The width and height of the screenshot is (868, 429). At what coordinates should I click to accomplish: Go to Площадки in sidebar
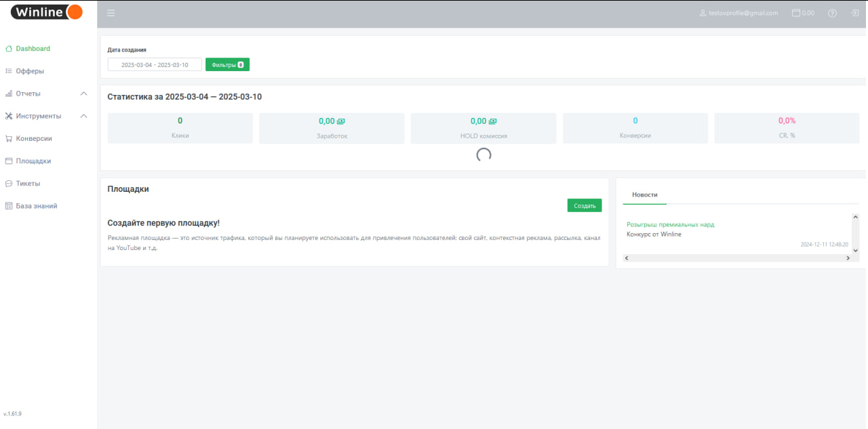[x=33, y=161]
